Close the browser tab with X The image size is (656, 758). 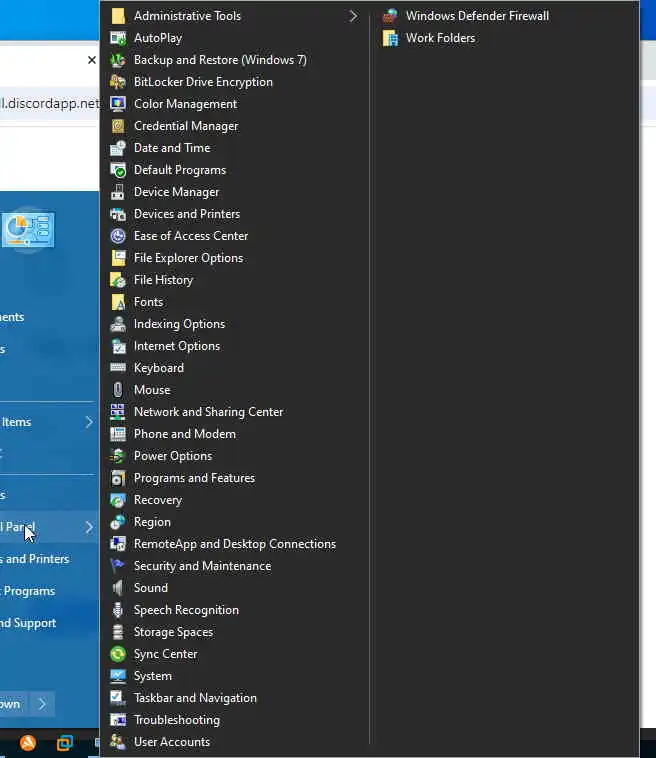pos(91,60)
